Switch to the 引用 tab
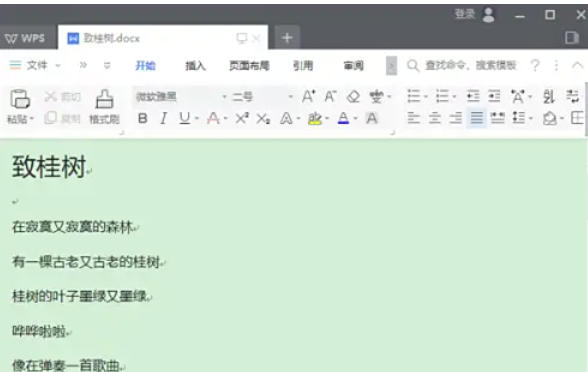Screen dimensions: 588x372 point(303,66)
